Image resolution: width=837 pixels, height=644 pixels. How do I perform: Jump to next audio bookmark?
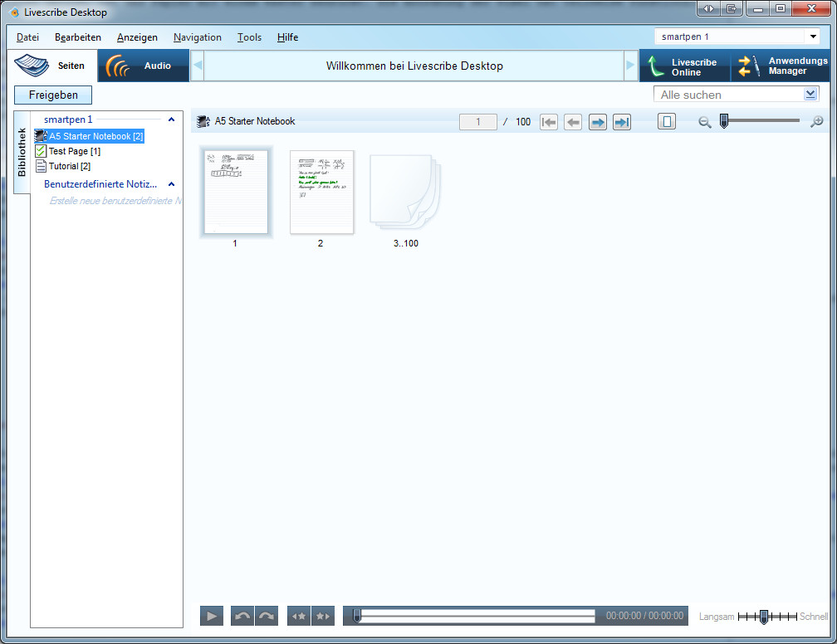323,617
